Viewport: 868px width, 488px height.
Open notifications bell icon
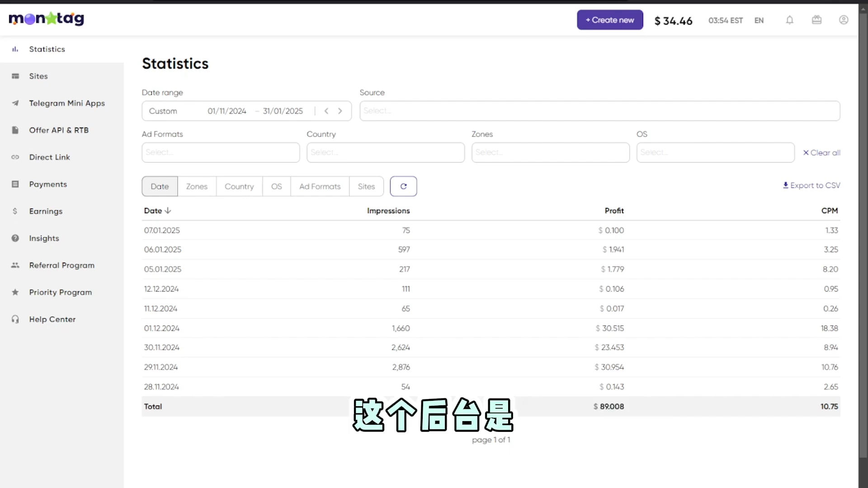pyautogui.click(x=789, y=20)
